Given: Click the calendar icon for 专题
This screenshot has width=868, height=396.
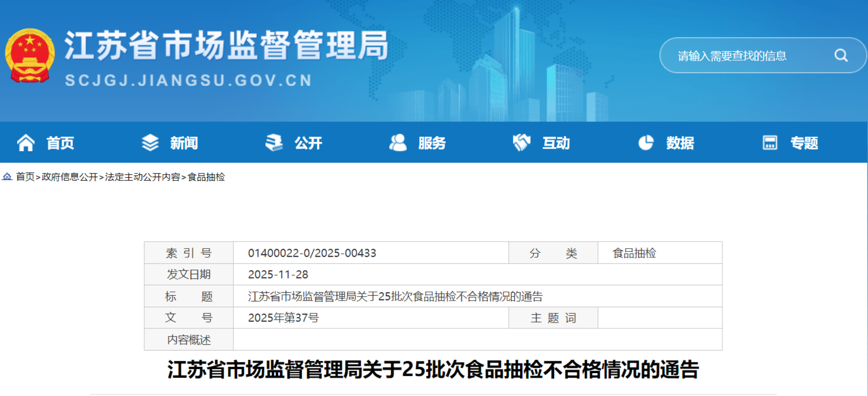Looking at the screenshot, I should pos(770,143).
